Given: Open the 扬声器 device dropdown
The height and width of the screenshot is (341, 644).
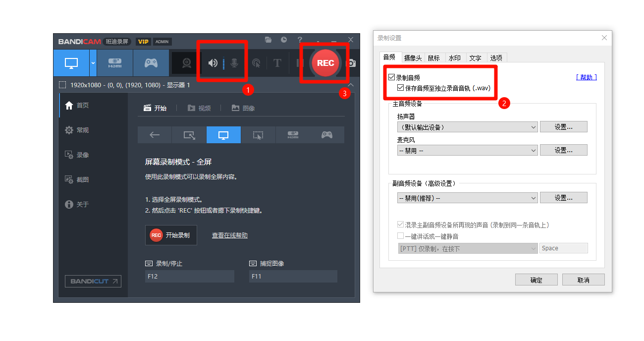Looking at the screenshot, I should [x=467, y=127].
